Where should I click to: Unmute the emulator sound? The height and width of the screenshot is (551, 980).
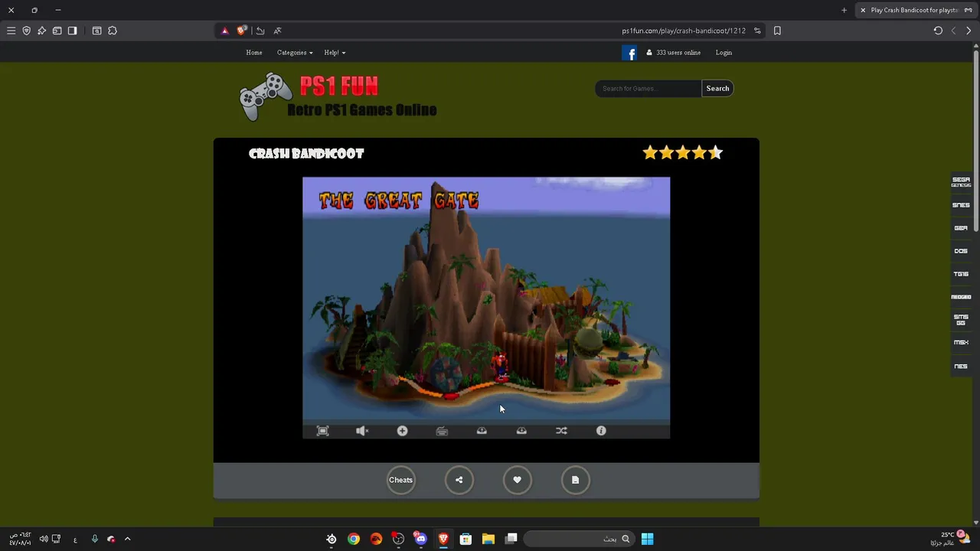362,431
